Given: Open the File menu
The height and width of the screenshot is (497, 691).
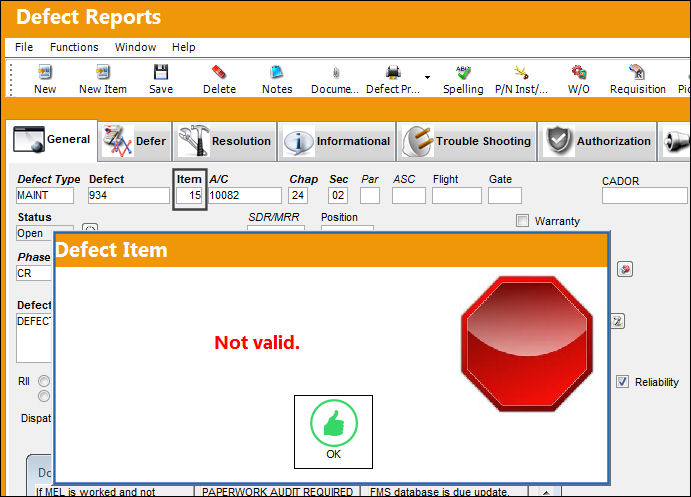Looking at the screenshot, I should pyautogui.click(x=24, y=47).
